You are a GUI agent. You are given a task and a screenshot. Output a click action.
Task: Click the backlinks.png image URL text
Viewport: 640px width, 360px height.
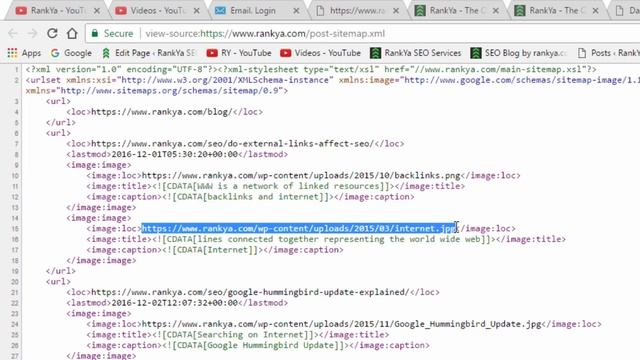coord(301,176)
